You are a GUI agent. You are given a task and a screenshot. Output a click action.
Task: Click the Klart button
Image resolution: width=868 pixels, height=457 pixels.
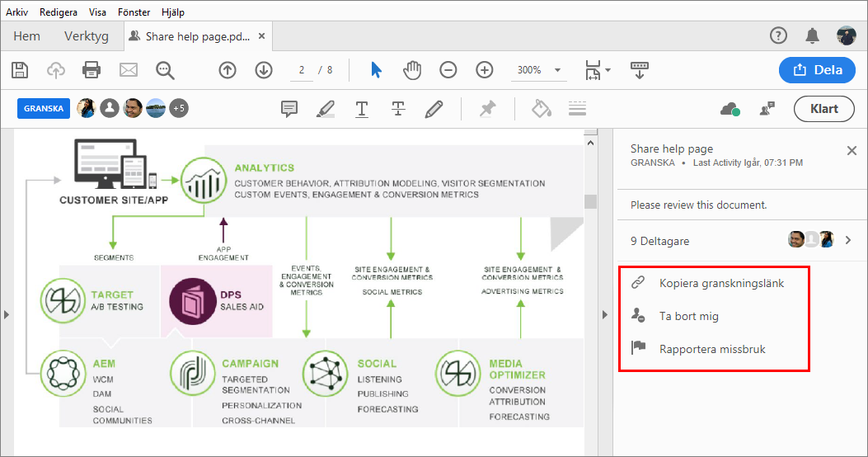(824, 109)
